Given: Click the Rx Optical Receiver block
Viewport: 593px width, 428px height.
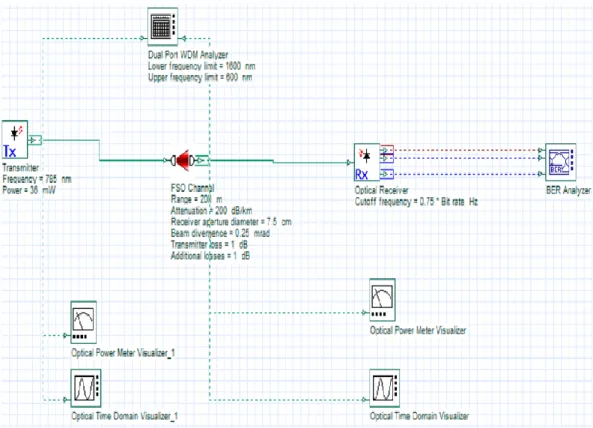Looking at the screenshot, I should (367, 162).
